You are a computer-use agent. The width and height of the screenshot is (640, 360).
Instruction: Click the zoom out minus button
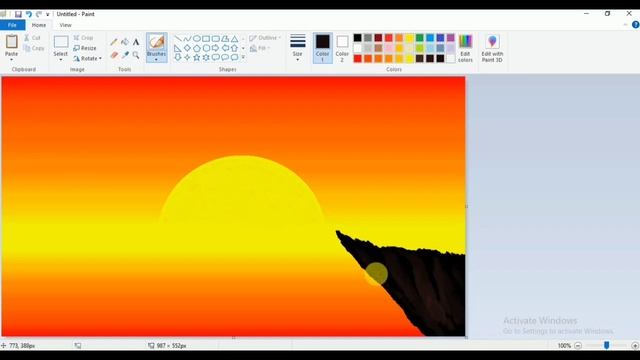[x=578, y=345]
